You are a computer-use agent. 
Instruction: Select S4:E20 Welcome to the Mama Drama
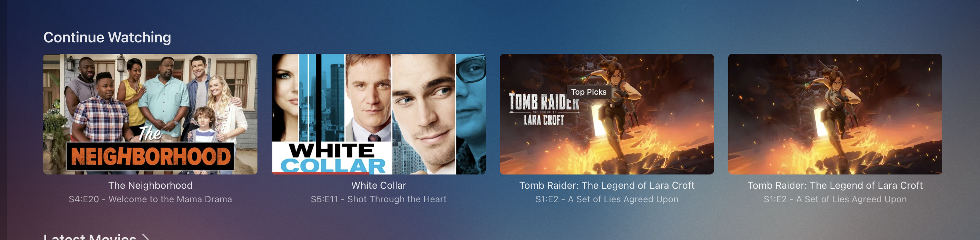coord(150,199)
